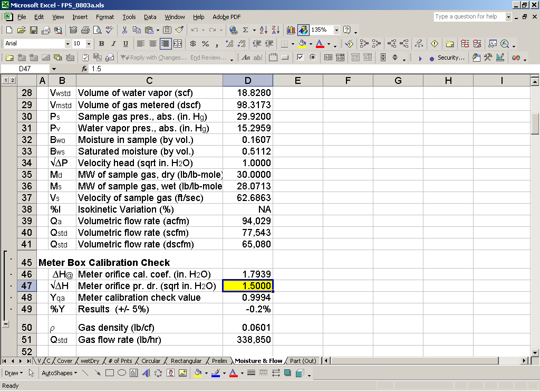Toggle Underline formatting
The width and height of the screenshot is (540, 392).
click(x=126, y=44)
